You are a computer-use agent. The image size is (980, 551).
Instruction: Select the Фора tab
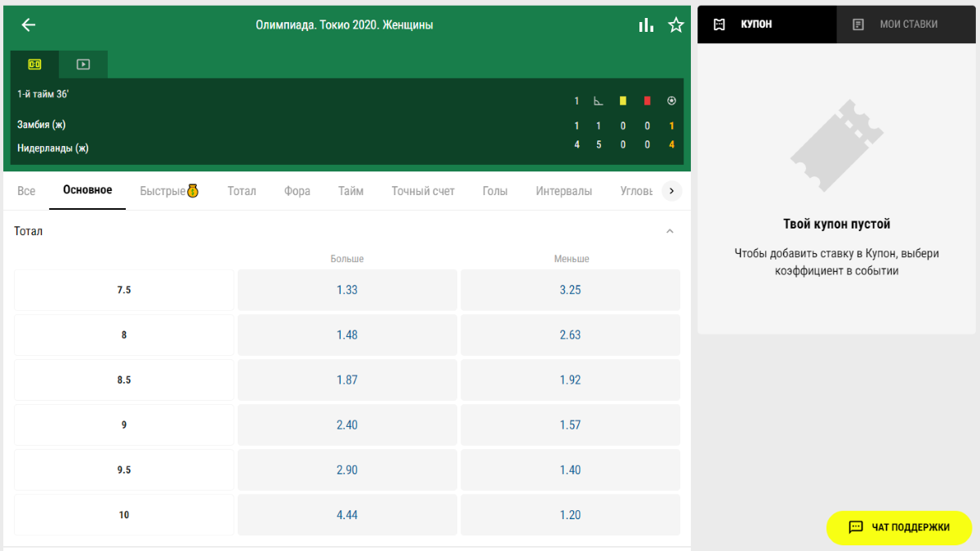(297, 191)
